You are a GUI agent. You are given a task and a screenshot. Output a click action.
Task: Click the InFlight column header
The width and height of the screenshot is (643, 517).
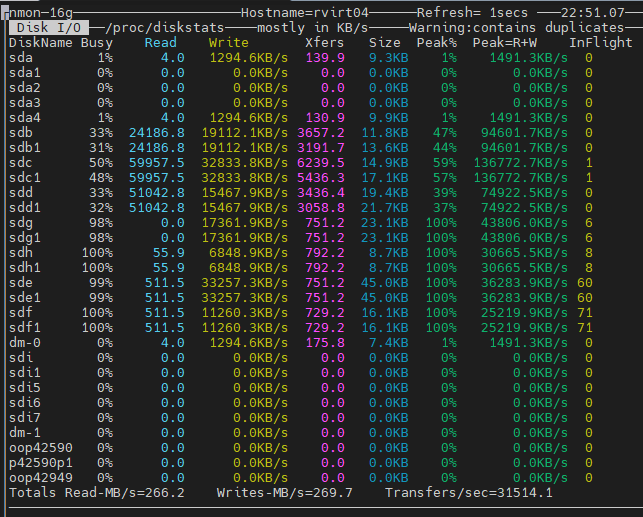[600, 43]
